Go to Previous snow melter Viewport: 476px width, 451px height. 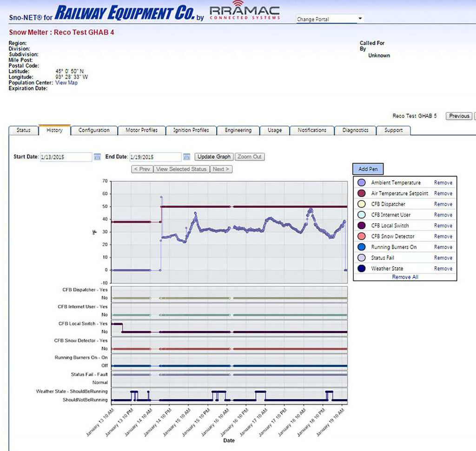click(459, 116)
